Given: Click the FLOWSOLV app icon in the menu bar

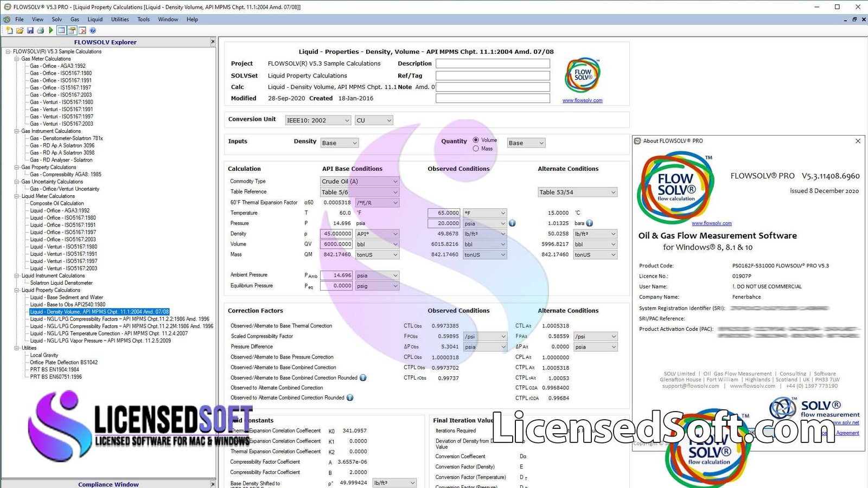Looking at the screenshot, I should click(7, 19).
